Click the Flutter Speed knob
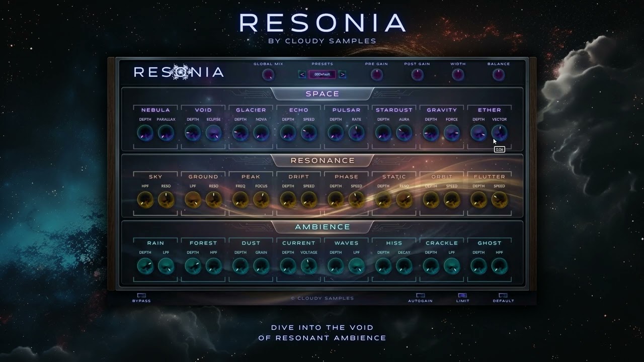Screen dimensions: 644x362 [500, 200]
